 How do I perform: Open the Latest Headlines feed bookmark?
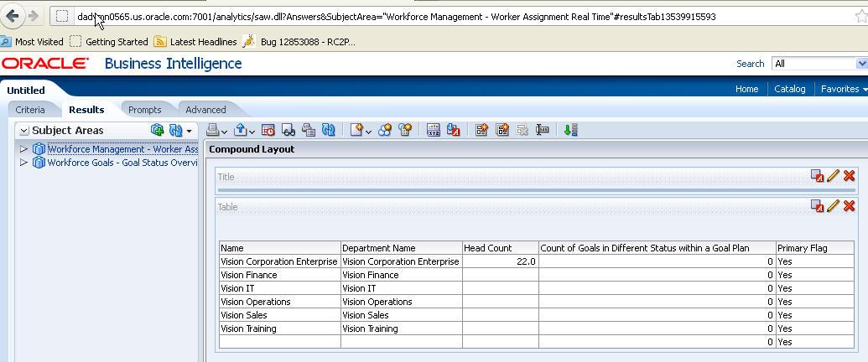[195, 42]
